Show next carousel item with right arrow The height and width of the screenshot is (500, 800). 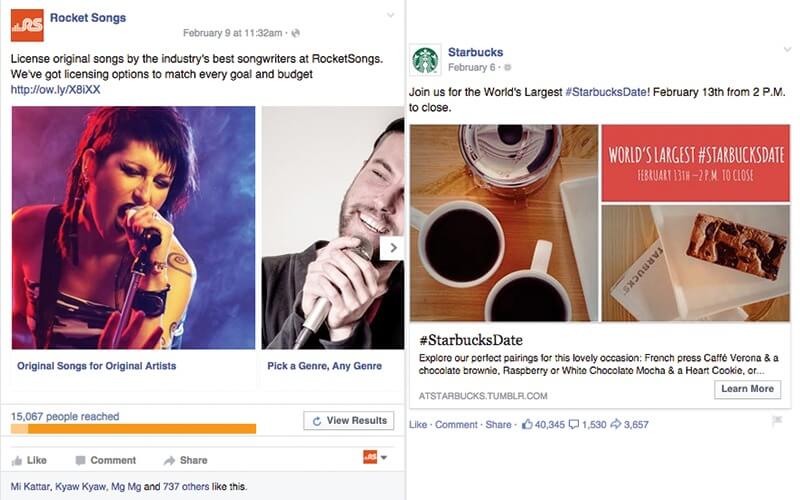392,248
